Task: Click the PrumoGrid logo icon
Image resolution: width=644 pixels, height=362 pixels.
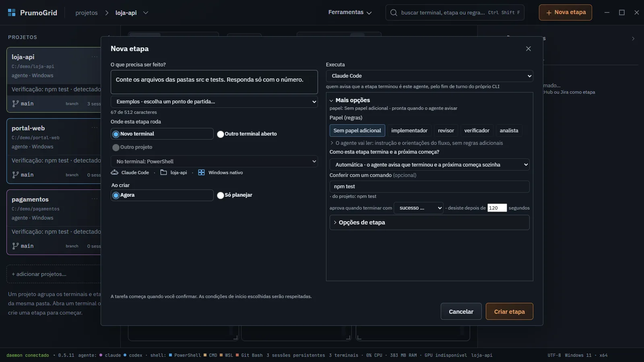Action: [x=12, y=12]
